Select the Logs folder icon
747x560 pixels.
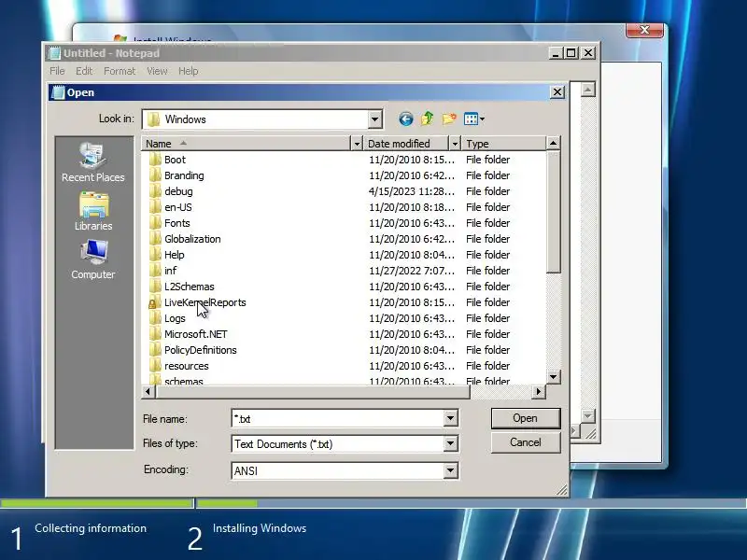[154, 318]
